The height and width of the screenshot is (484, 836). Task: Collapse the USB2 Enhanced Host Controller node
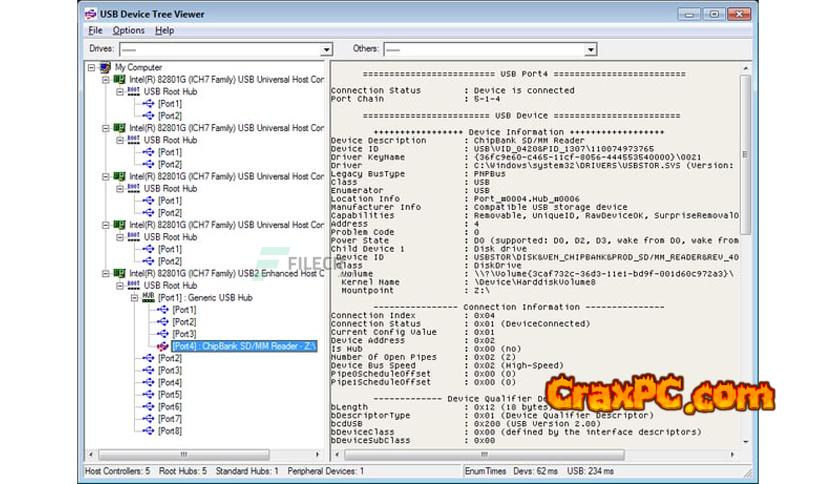105,273
